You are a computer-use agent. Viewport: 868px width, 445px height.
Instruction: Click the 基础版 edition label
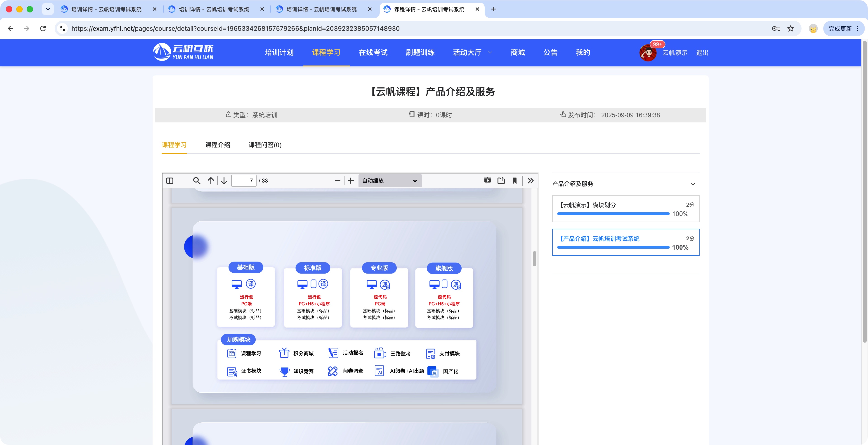tap(246, 267)
